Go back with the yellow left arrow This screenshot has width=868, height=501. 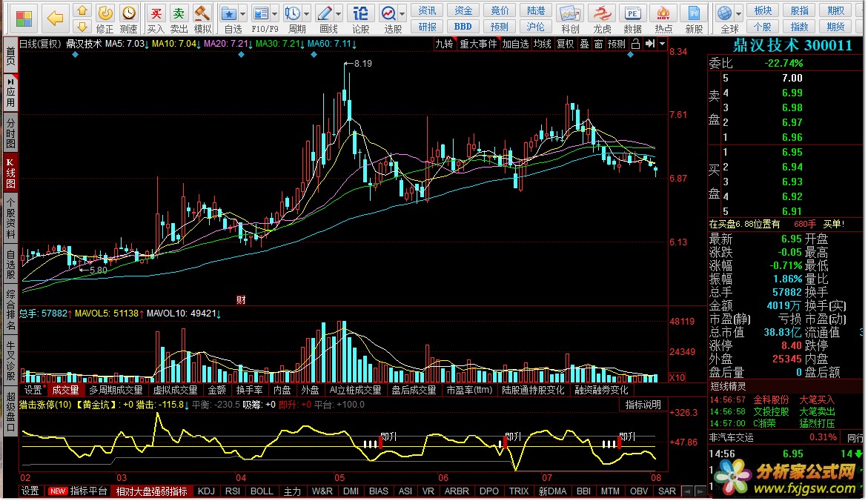(55, 19)
